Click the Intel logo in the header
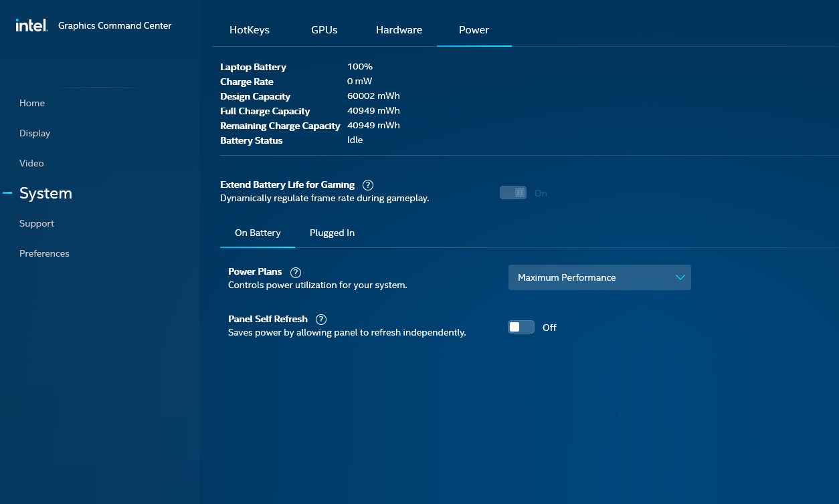 coord(31,25)
